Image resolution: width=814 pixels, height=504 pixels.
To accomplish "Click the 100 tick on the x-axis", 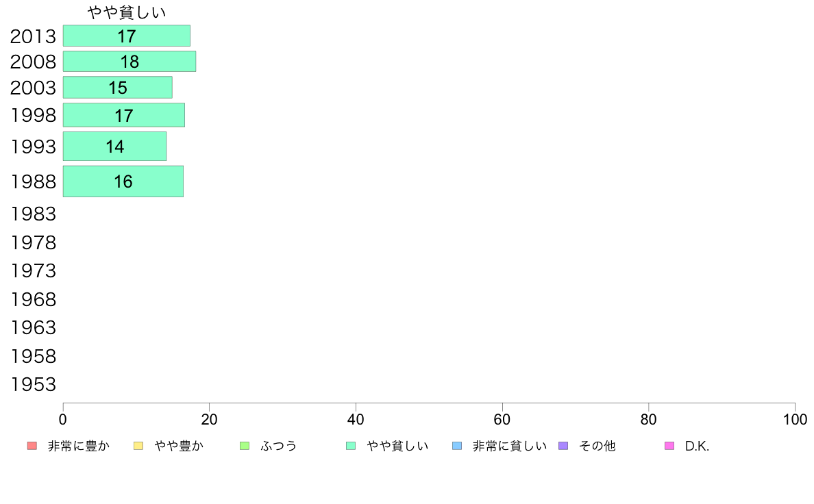I will tap(795, 419).
